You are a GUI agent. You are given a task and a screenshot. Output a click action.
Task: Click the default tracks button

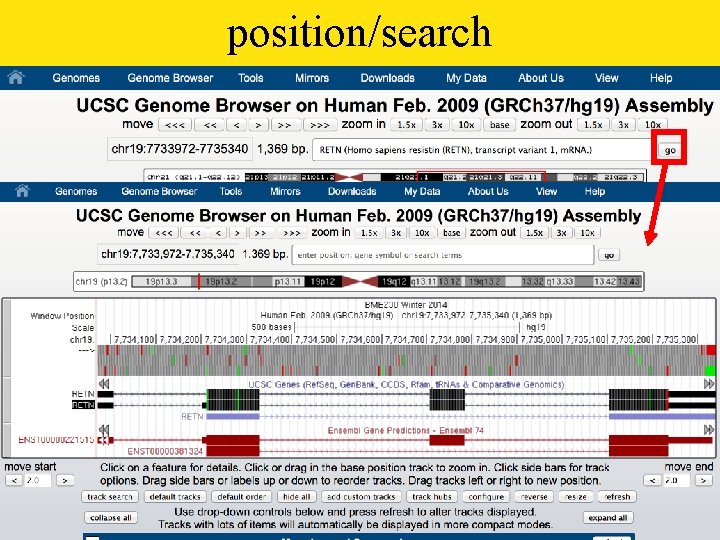175,497
